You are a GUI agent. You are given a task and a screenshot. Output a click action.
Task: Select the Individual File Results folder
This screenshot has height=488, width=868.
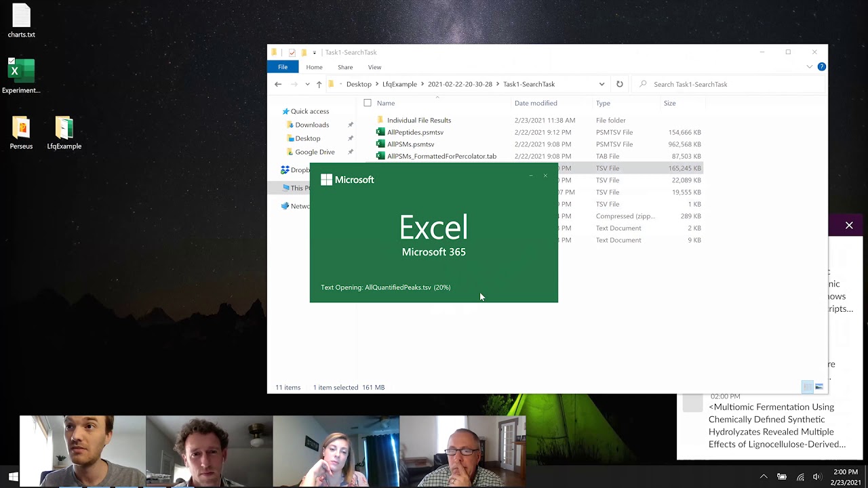pos(419,120)
